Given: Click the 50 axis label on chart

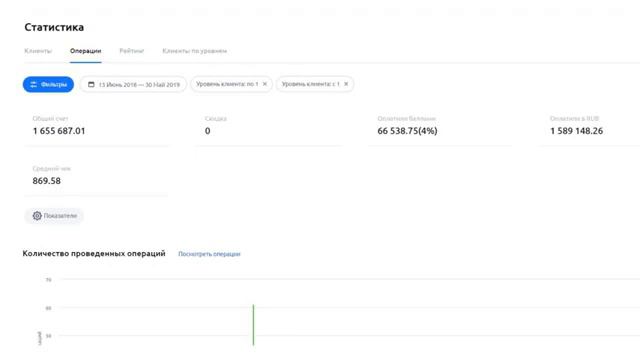Looking at the screenshot, I should click(x=49, y=336).
